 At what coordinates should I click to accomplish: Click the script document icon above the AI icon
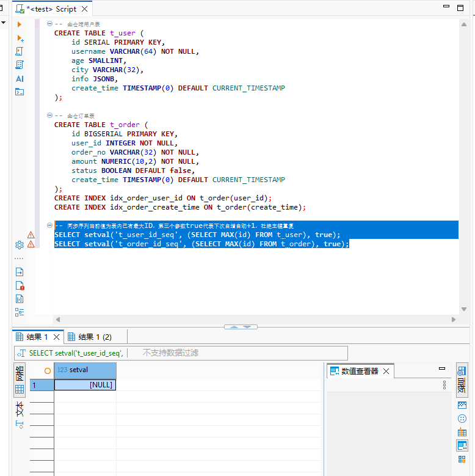coord(20,65)
